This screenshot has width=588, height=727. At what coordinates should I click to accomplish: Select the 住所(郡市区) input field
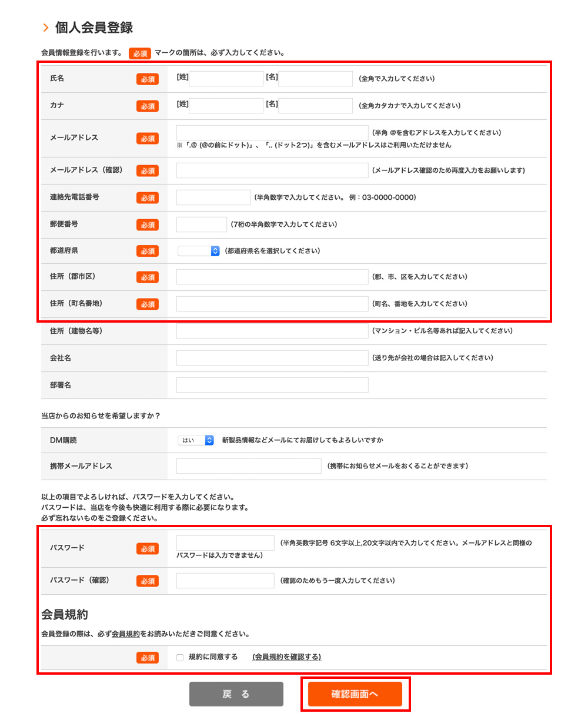point(272,277)
